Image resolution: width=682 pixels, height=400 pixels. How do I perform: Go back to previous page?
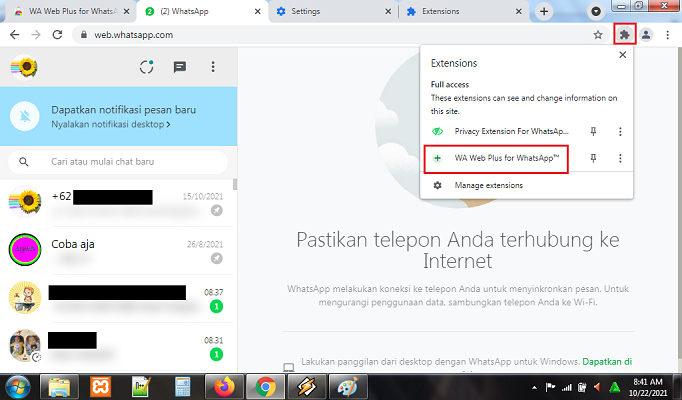pyautogui.click(x=14, y=35)
